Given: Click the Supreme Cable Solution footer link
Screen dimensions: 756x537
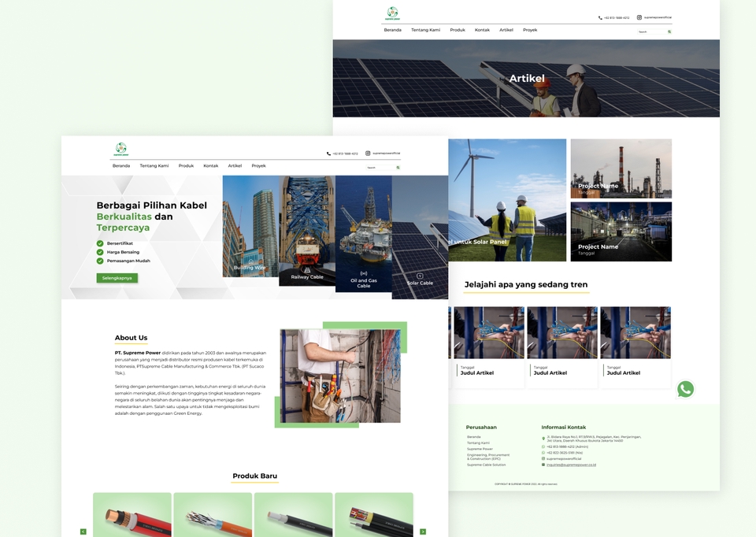Looking at the screenshot, I should (486, 465).
